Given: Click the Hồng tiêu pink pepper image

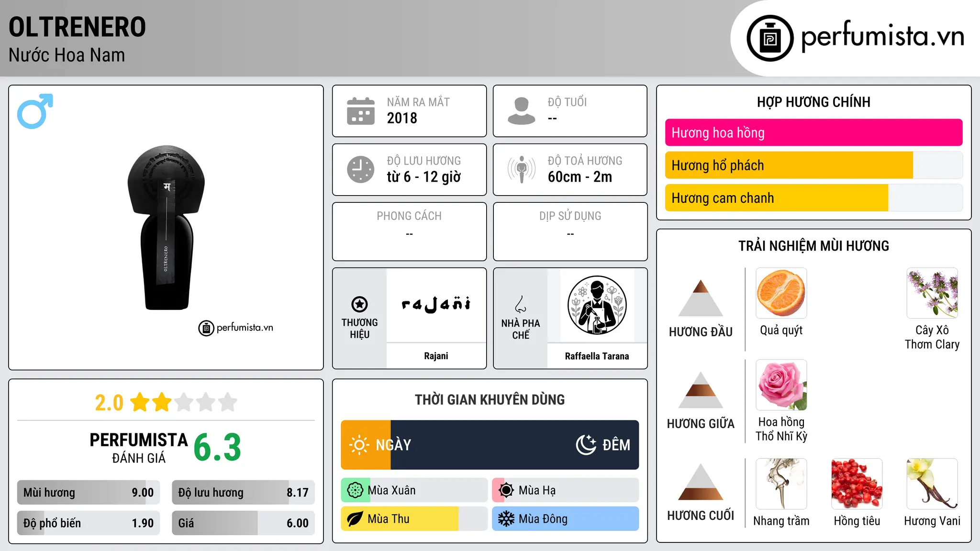Looking at the screenshot, I should (857, 484).
